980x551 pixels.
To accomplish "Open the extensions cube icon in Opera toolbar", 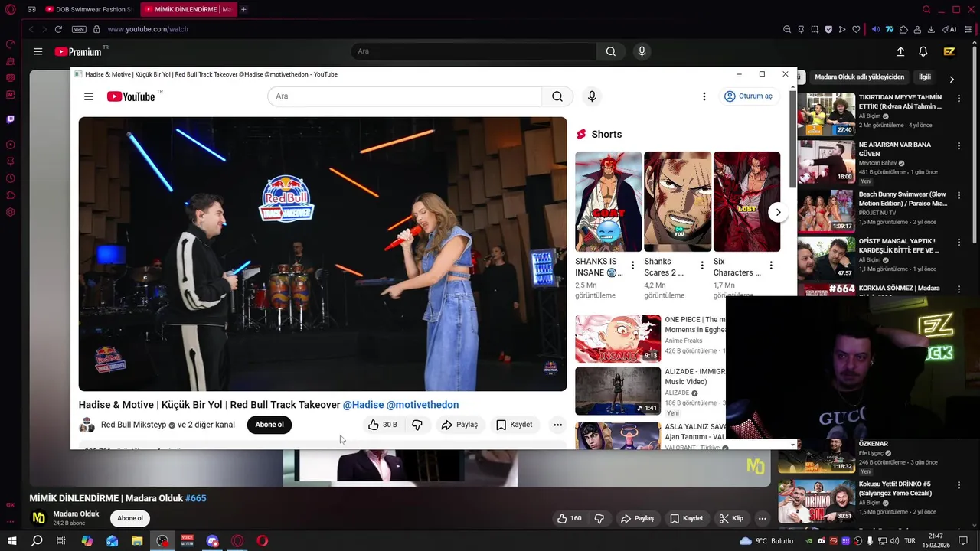I will [903, 29].
